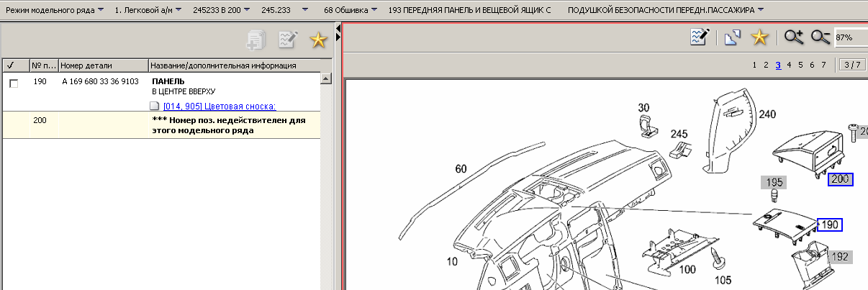868x290 pixels.
Task: Click the copy parts list icon in left panel
Action: tap(256, 40)
